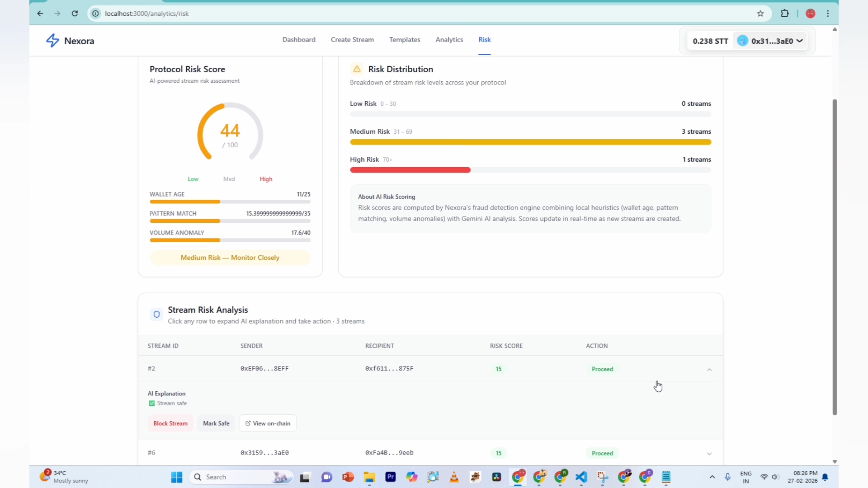This screenshot has height=488, width=868.
Task: Collapse the stream #2 row chevron
Action: [709, 370]
